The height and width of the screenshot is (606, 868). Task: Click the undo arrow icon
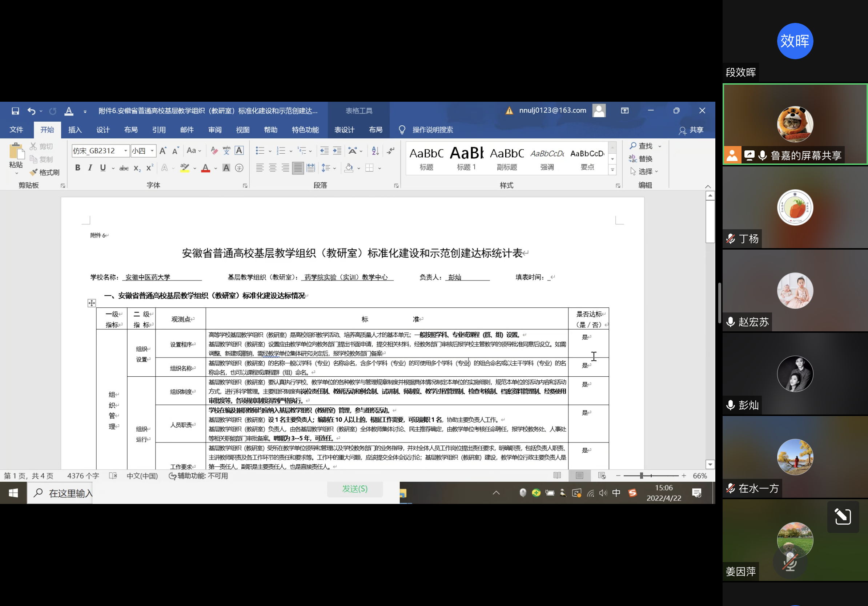[x=31, y=111]
